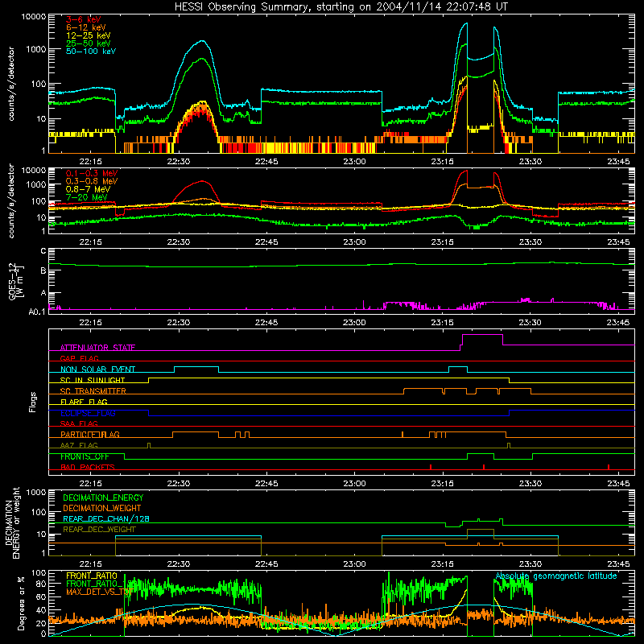
Task: Click the 22:30 tick label under the GOES-12 panel
Action: pos(179,323)
